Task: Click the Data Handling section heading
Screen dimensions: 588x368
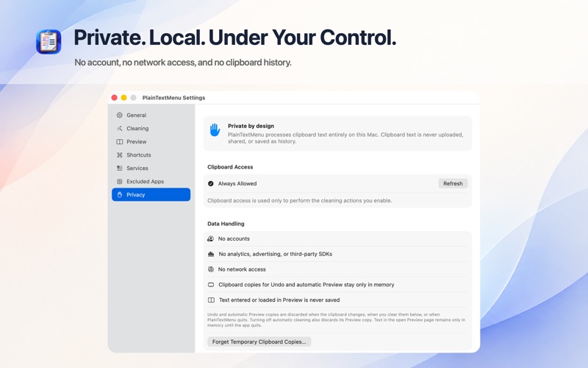Action: pyautogui.click(x=226, y=224)
